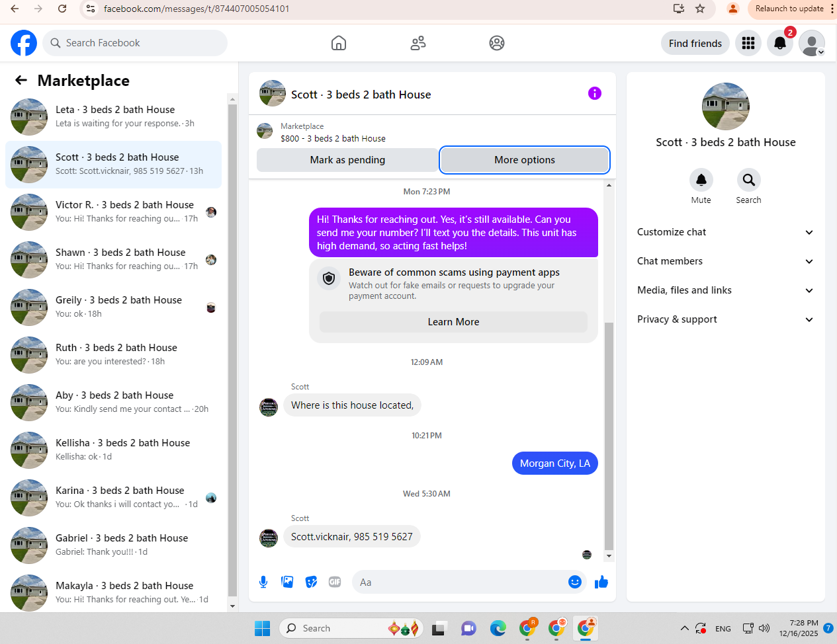Open Karina's conversation
This screenshot has width=837, height=644.
coord(113,498)
